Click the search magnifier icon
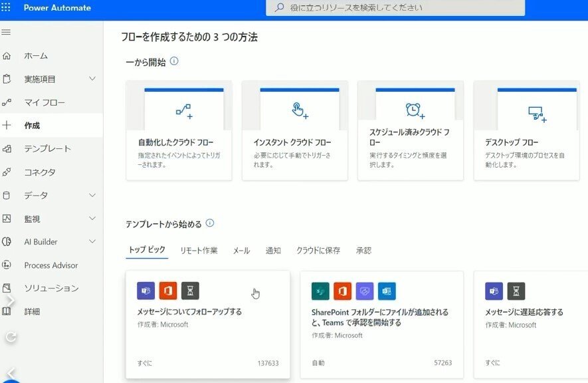 279,7
